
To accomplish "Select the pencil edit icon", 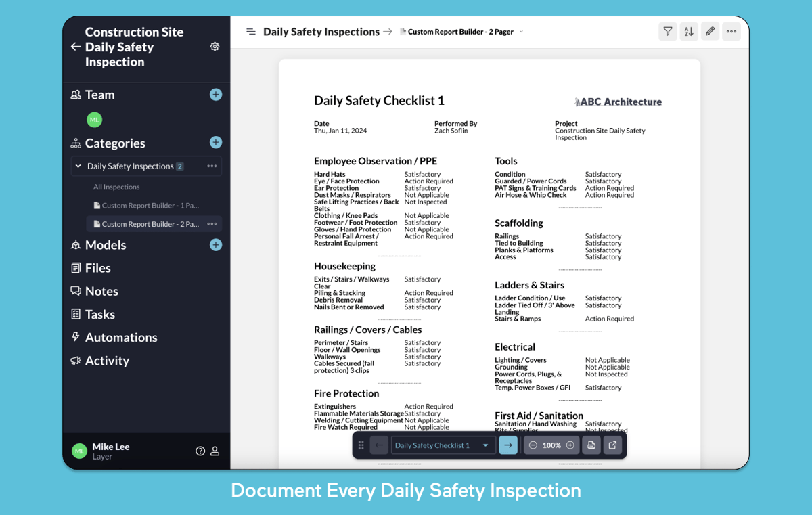I will click(x=710, y=31).
